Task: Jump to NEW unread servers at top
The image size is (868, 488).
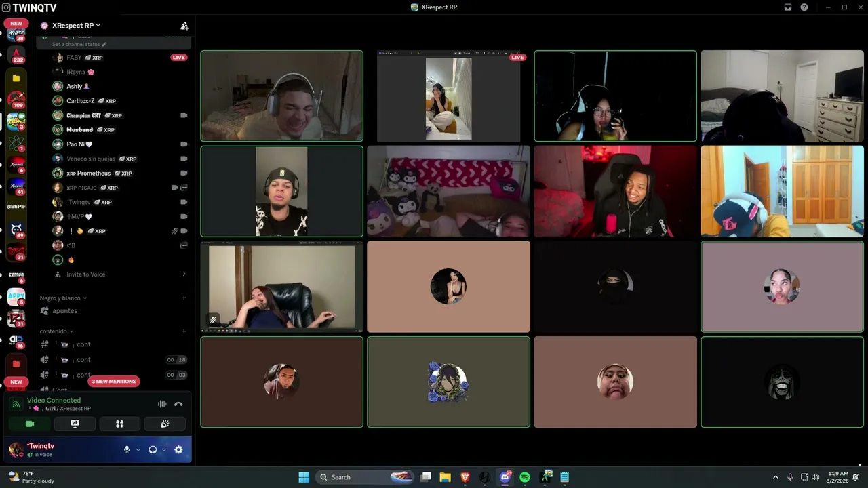Action: 16,23
